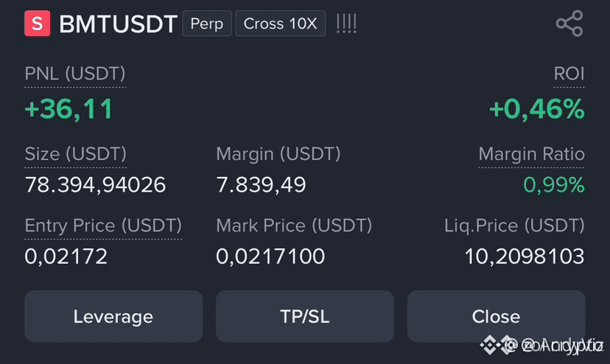The width and height of the screenshot is (610, 364).
Task: Open the BMTUSDT pair title
Action: pos(119,24)
